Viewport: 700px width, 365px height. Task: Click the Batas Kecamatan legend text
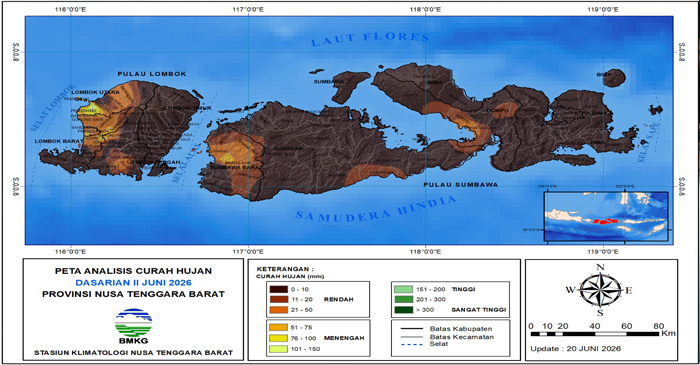[462, 337]
